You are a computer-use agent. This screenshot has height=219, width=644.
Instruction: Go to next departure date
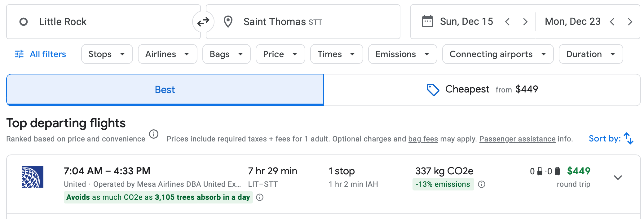[x=525, y=22]
